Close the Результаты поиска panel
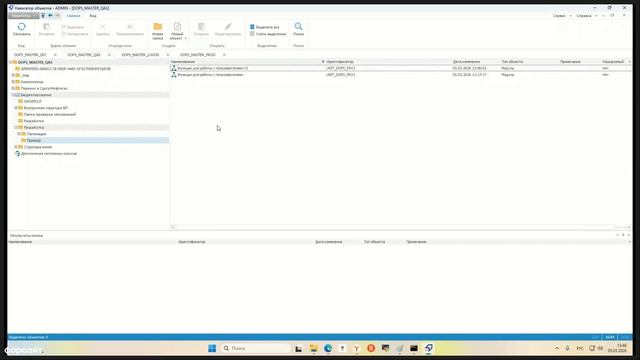Screen dimensions: 640x360 (628, 235)
